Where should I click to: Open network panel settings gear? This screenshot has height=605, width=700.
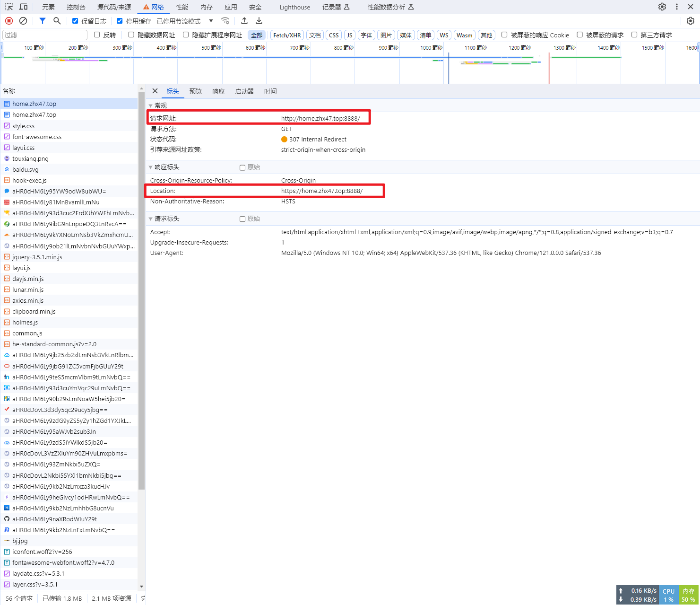click(691, 21)
